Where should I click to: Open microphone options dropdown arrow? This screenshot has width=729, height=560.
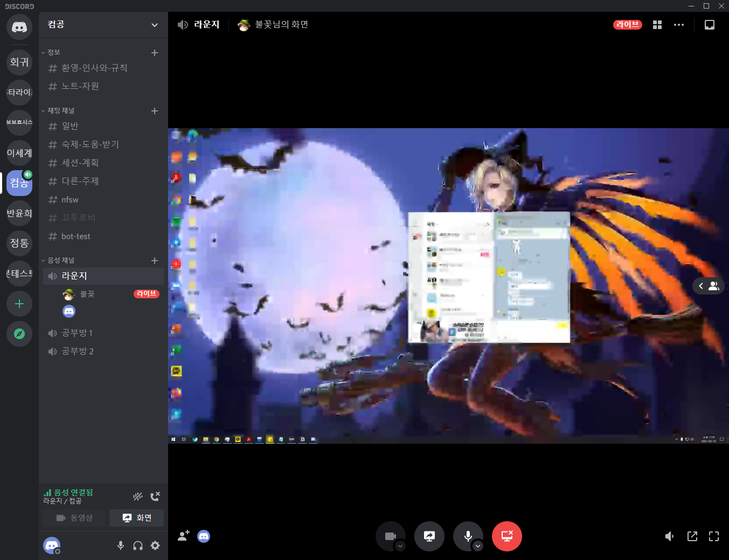pos(477,546)
